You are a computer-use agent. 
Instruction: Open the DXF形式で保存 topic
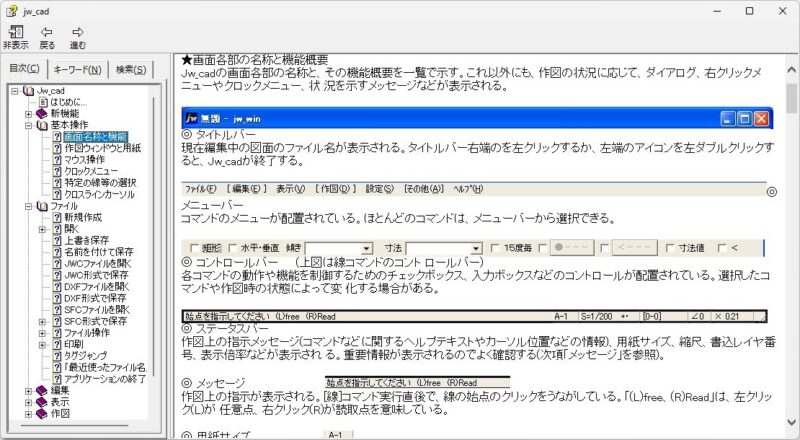pyautogui.click(x=95, y=299)
